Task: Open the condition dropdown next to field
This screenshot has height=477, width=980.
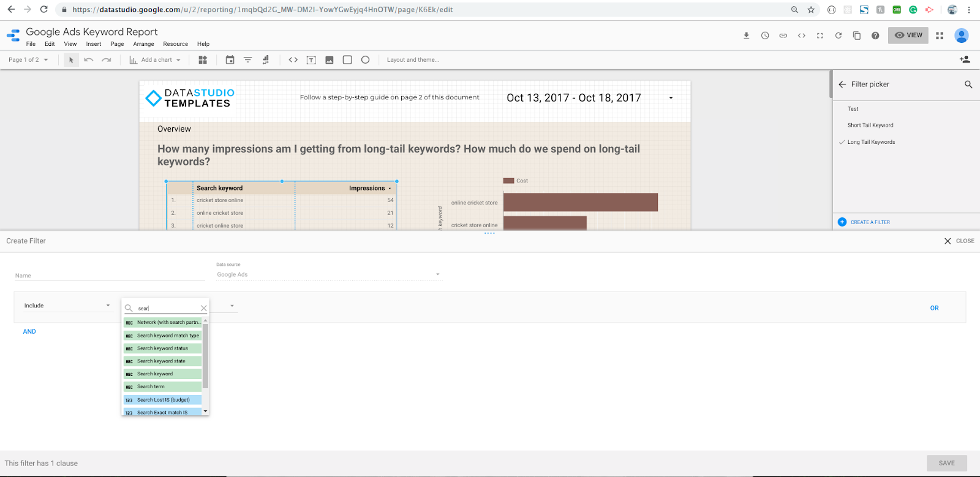Action: tap(232, 306)
